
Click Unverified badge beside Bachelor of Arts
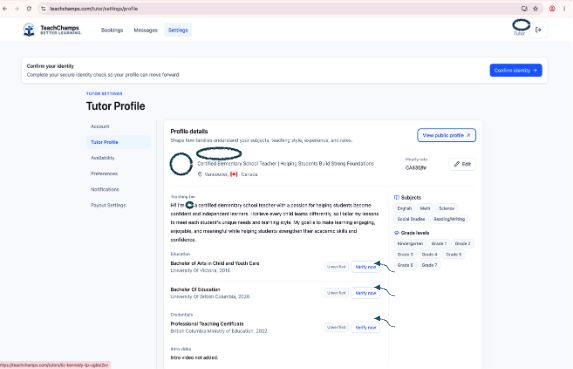pyautogui.click(x=336, y=267)
